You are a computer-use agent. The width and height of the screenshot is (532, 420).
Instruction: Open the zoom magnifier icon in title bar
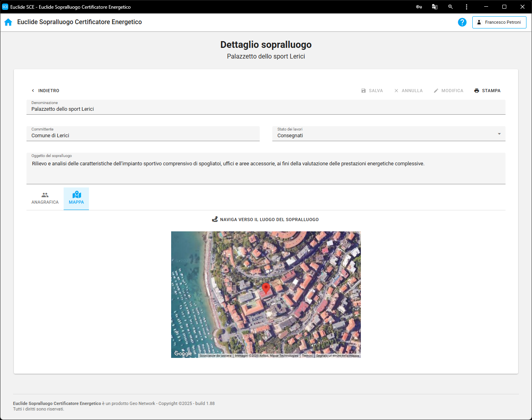[x=451, y=7]
